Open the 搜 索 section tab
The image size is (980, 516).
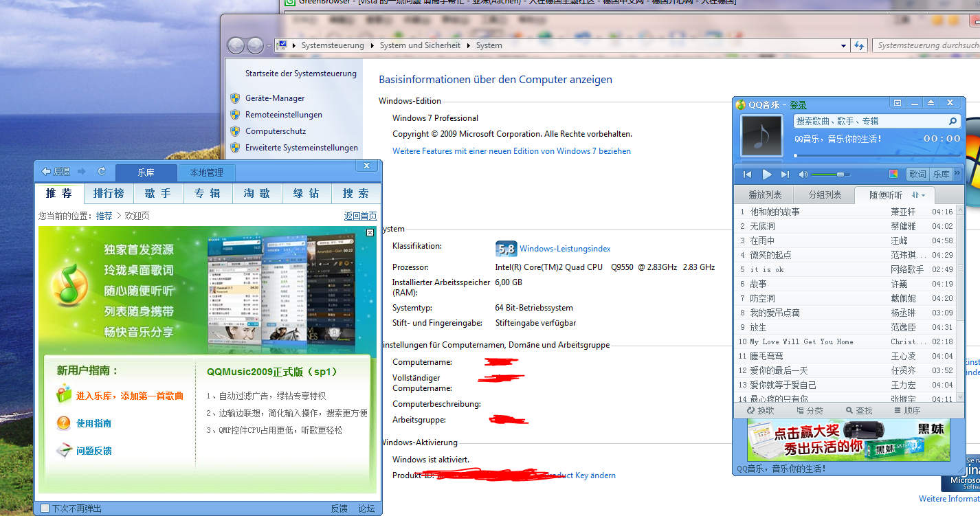tap(355, 194)
